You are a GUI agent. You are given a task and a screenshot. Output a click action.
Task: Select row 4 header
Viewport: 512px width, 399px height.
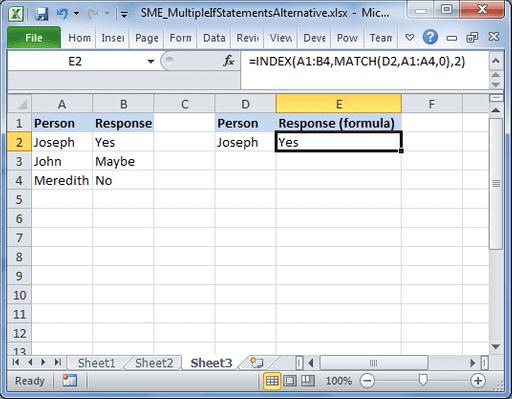[x=19, y=180]
